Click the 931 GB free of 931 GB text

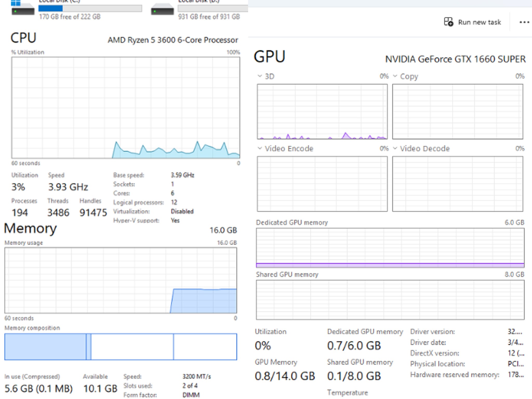click(x=209, y=17)
